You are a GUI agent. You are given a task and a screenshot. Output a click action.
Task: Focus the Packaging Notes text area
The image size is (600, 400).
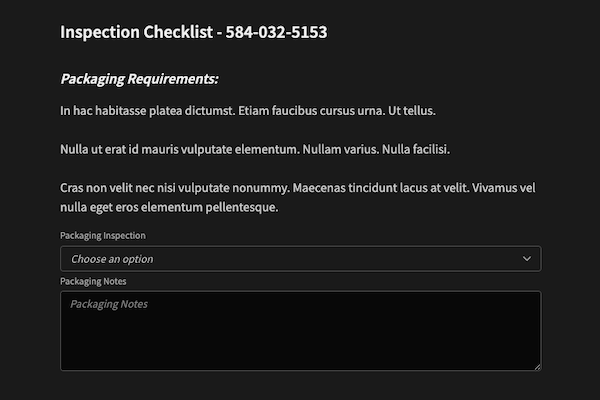[300, 331]
